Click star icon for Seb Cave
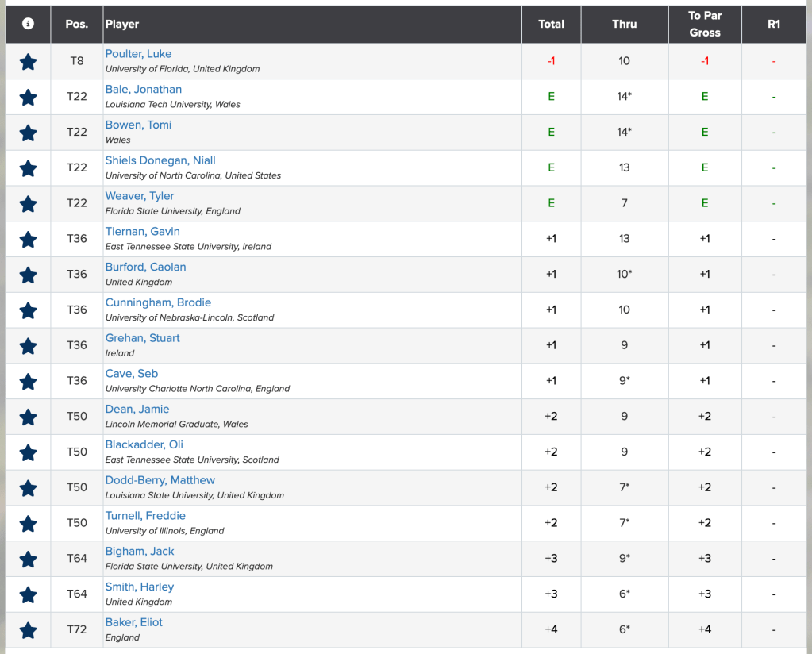The width and height of the screenshot is (812, 654). (x=28, y=382)
